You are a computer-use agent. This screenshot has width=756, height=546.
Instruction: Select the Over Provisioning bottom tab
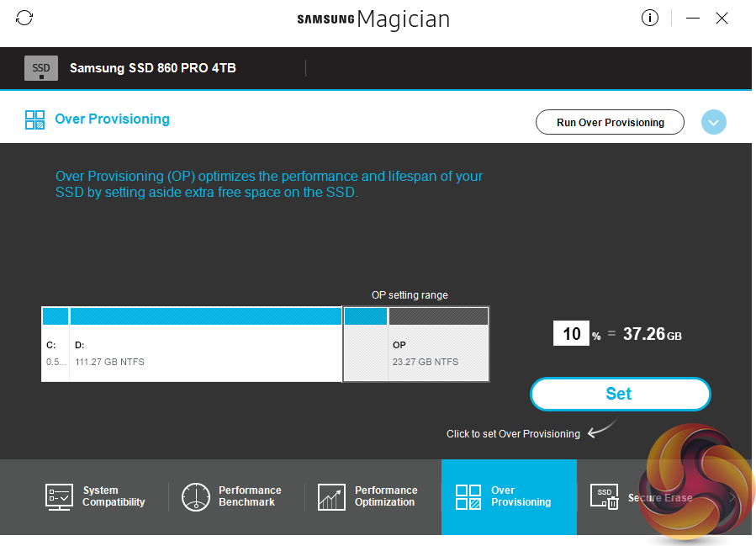[509, 497]
